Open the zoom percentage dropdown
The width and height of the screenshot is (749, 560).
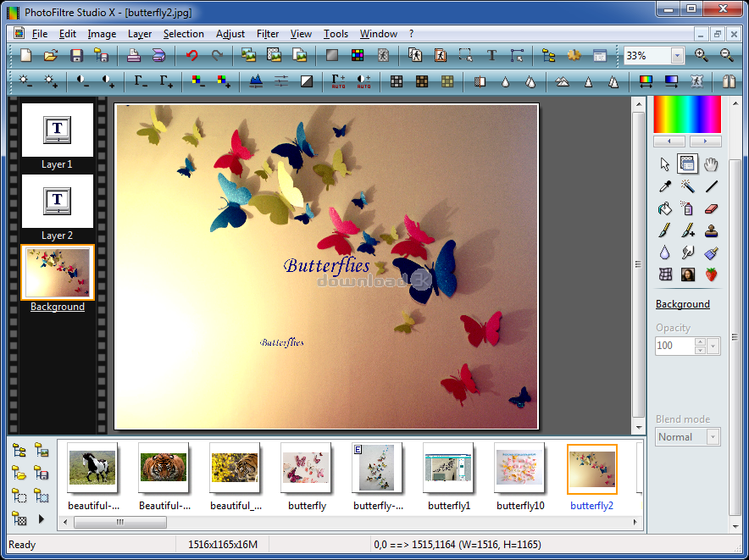click(x=675, y=55)
